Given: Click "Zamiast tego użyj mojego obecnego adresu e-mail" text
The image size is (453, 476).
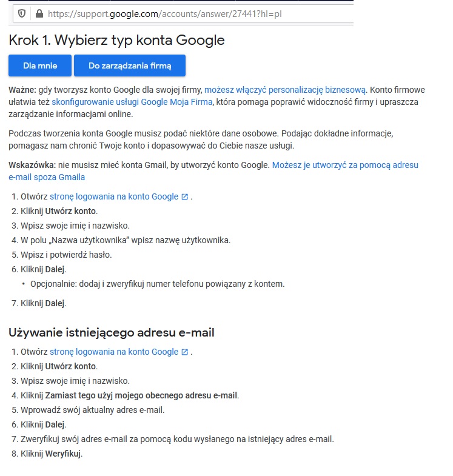Looking at the screenshot, I should (x=141, y=395).
